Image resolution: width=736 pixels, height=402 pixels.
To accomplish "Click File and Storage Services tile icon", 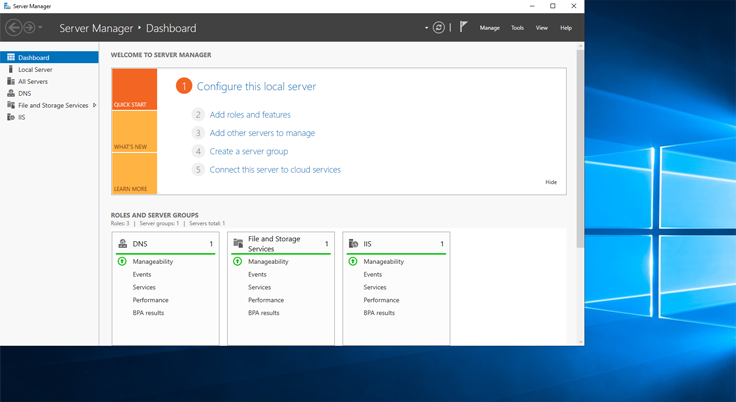I will (x=238, y=243).
